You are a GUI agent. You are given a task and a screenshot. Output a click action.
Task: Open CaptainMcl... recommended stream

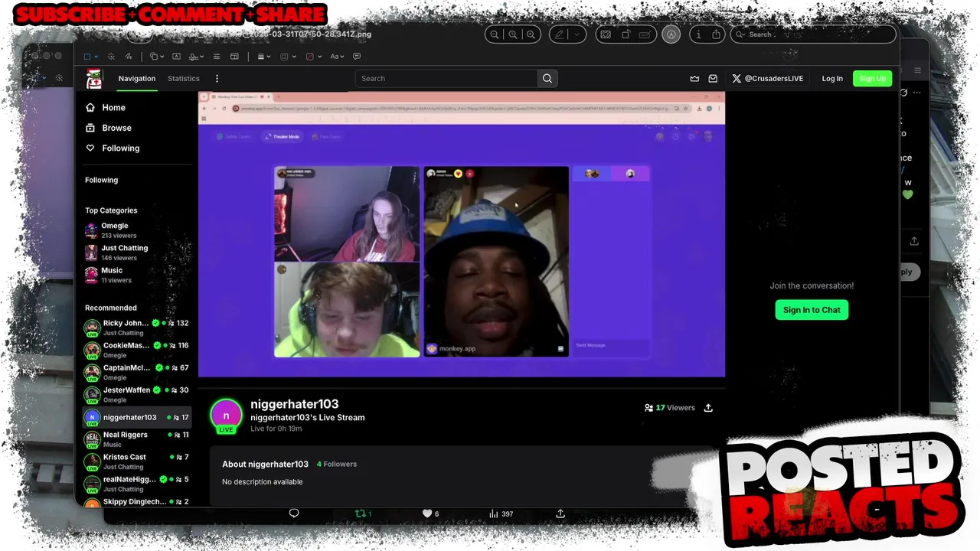click(136, 372)
